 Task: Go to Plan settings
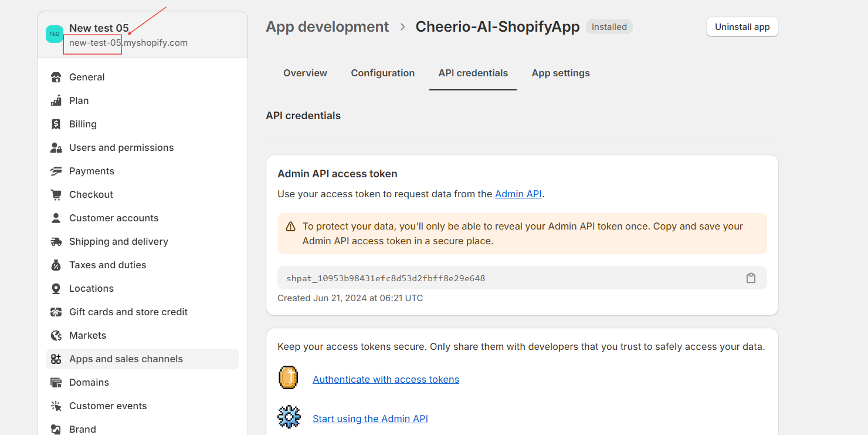(143, 100)
